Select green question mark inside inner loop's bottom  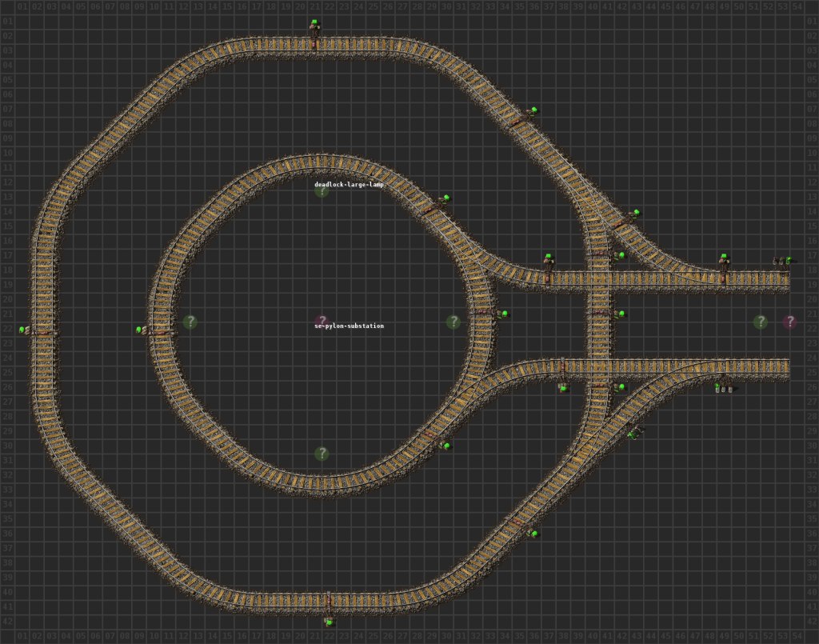tap(322, 454)
